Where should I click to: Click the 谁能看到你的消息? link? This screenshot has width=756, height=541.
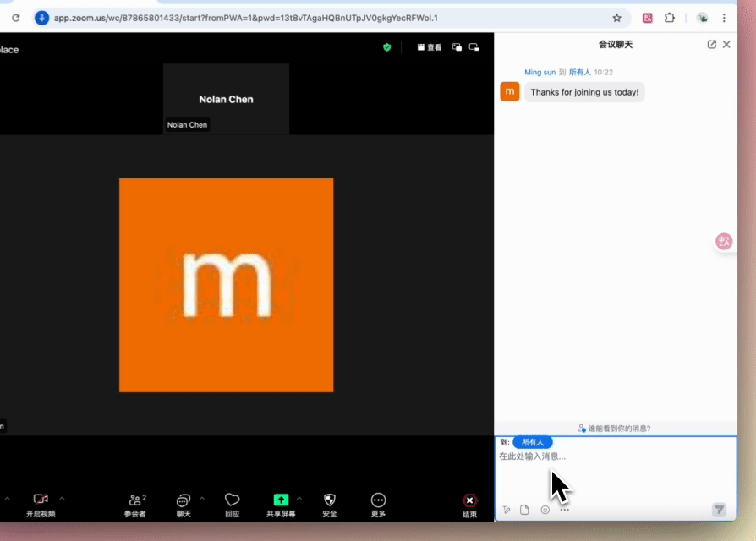pos(615,429)
